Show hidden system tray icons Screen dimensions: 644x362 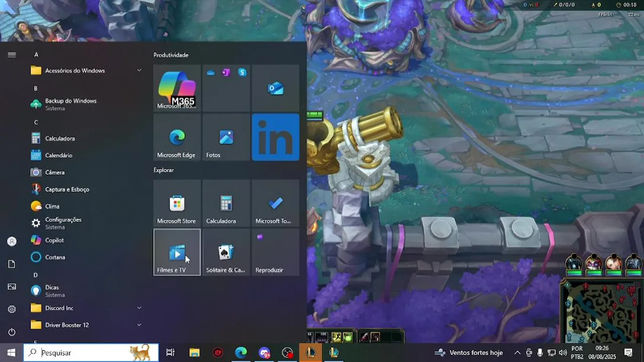[517, 352]
